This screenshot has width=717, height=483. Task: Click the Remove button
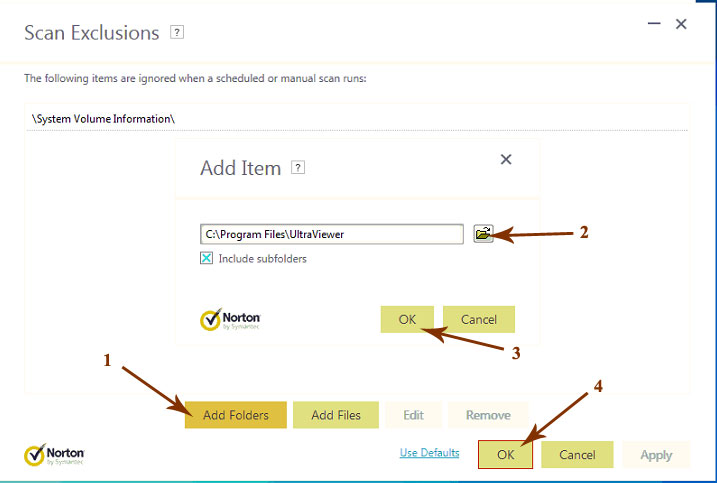(x=488, y=415)
